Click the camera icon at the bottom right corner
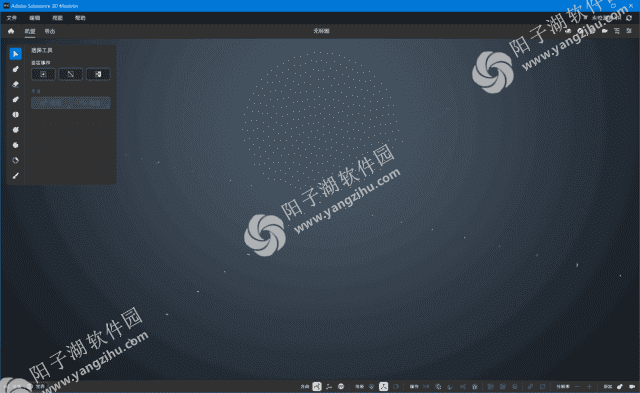The image size is (640, 393). (632, 386)
